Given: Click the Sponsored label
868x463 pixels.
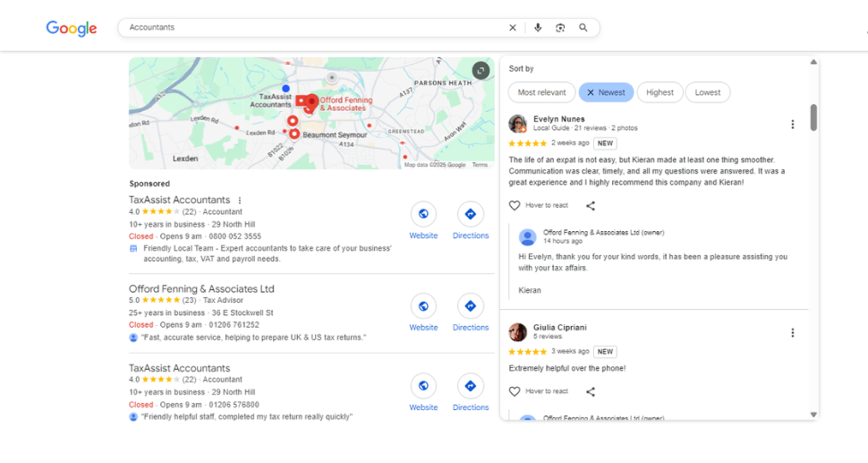Looking at the screenshot, I should 149,184.
